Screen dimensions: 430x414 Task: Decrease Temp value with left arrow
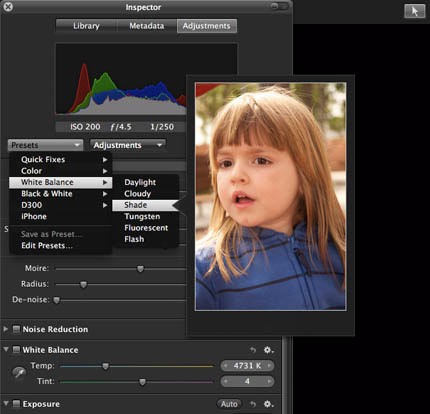226,366
